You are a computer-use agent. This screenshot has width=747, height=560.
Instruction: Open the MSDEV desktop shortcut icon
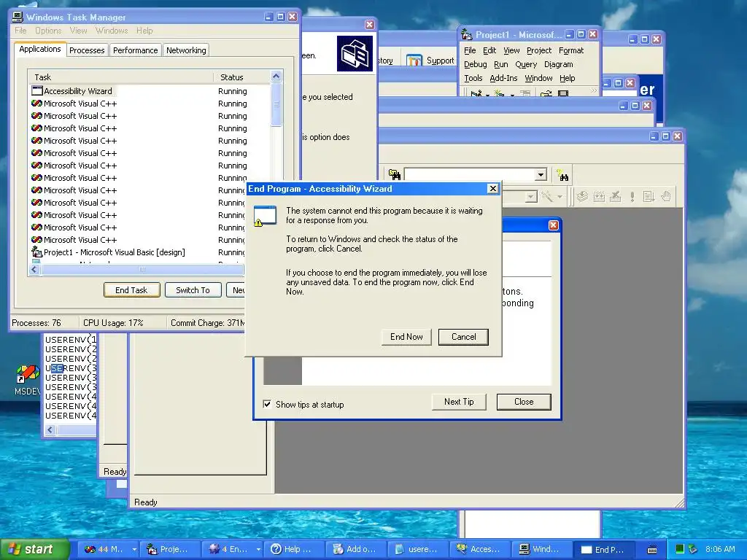point(28,381)
